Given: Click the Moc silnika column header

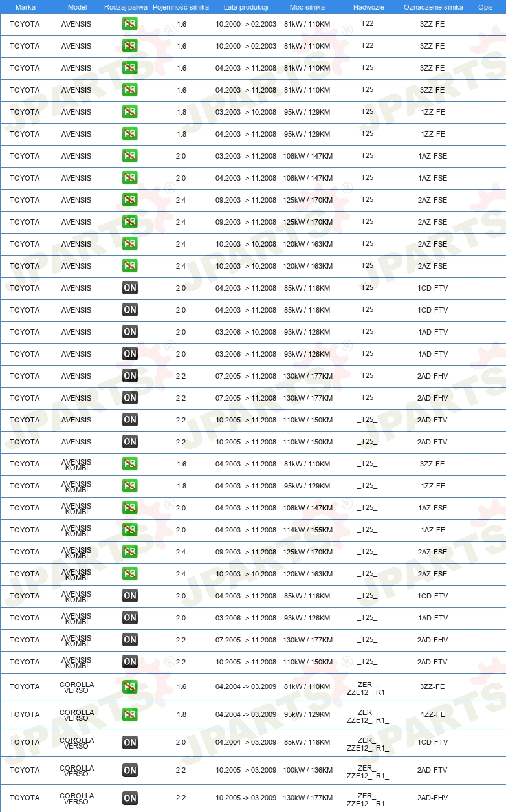Looking at the screenshot, I should [x=307, y=7].
